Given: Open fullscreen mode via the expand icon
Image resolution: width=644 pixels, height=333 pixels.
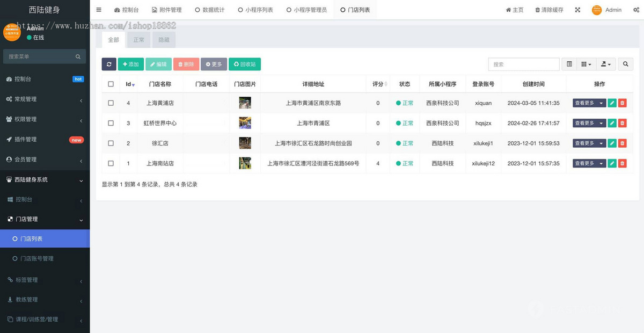Looking at the screenshot, I should [x=577, y=10].
